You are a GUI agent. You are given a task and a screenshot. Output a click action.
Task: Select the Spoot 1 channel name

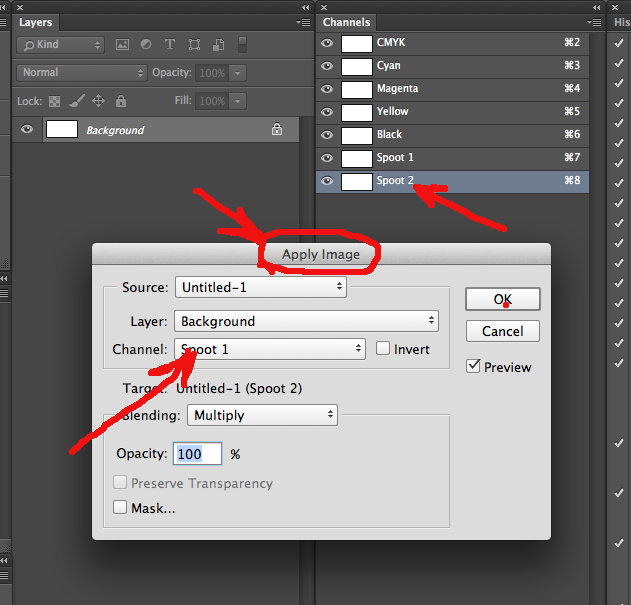(395, 157)
